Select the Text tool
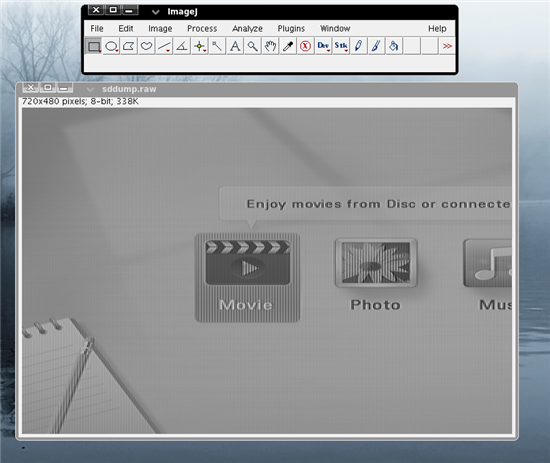The width and height of the screenshot is (550, 463). pyautogui.click(x=235, y=46)
